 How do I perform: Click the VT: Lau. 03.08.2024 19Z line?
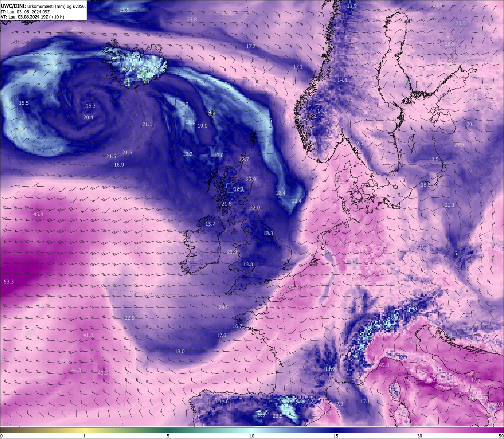coord(32,17)
